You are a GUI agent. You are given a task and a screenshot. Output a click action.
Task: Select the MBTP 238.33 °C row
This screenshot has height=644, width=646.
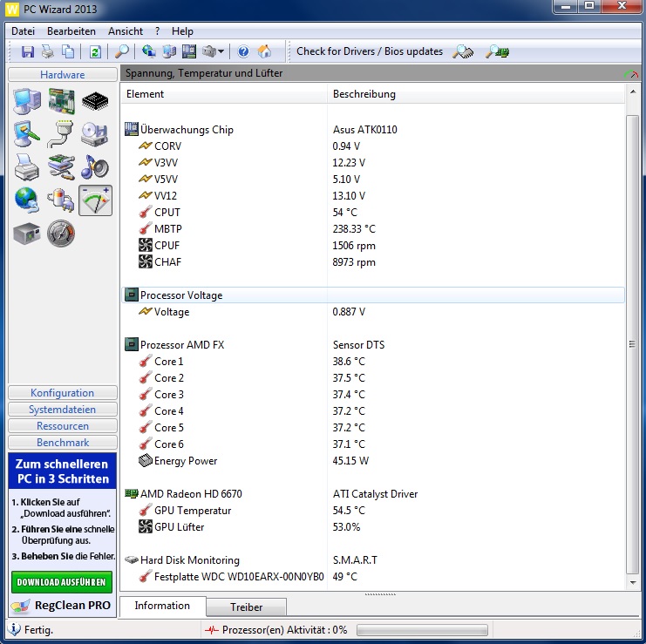pos(373,229)
